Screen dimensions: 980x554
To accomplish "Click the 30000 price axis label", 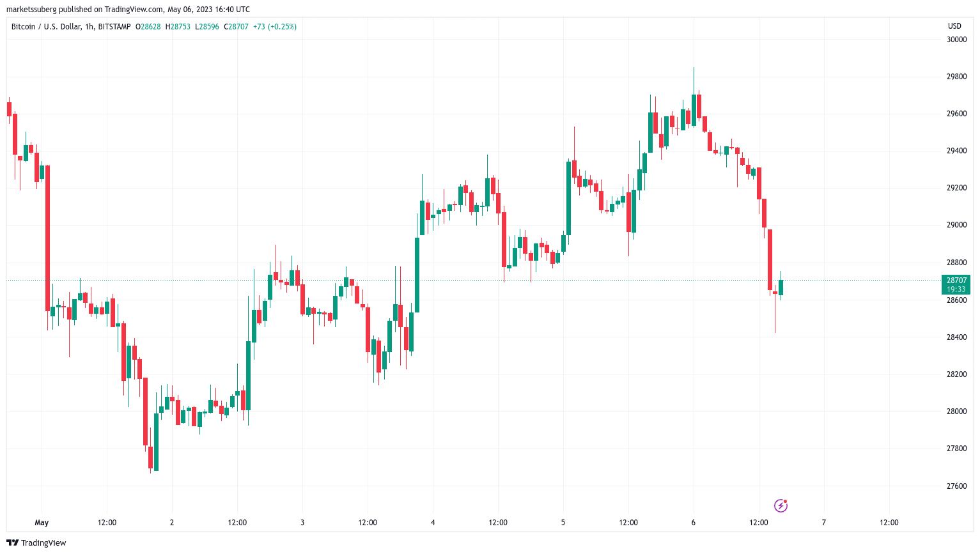I will tap(956, 40).
